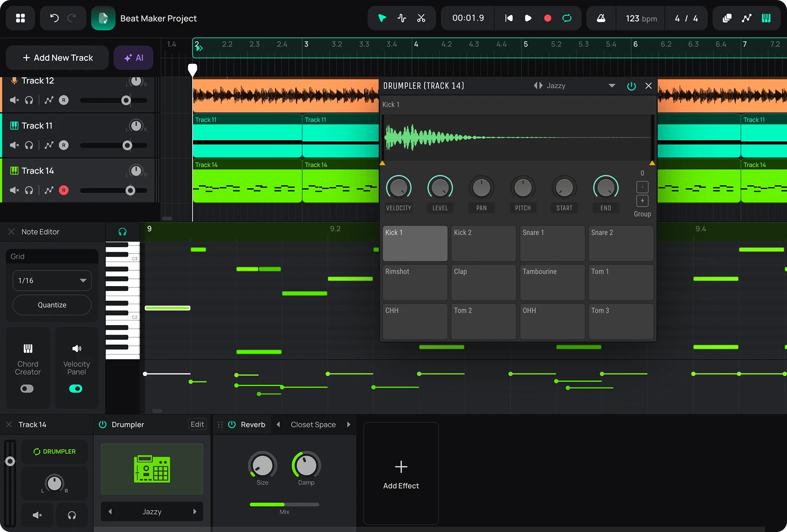Click the Group minus button
This screenshot has height=532, width=787.
(x=642, y=187)
